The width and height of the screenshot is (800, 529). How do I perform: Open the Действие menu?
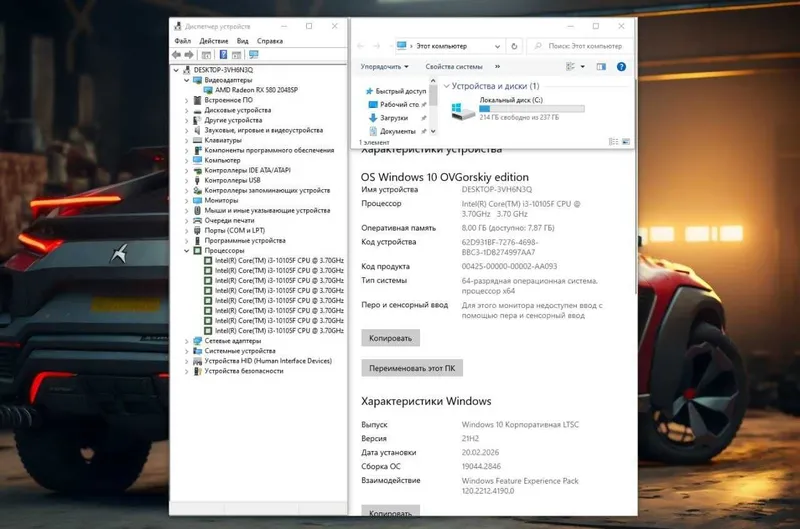coord(214,41)
